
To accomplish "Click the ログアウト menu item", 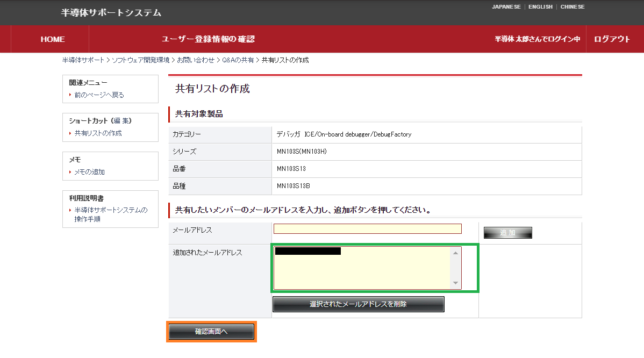I will pyautogui.click(x=612, y=39).
